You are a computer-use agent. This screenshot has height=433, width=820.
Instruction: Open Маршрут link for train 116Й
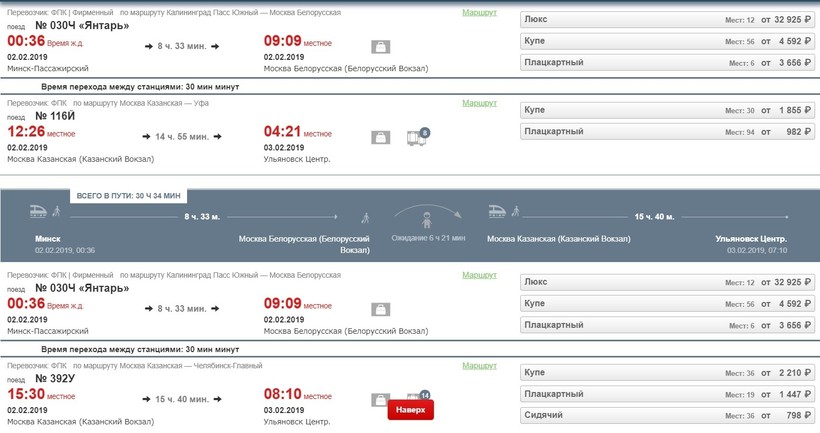[478, 103]
